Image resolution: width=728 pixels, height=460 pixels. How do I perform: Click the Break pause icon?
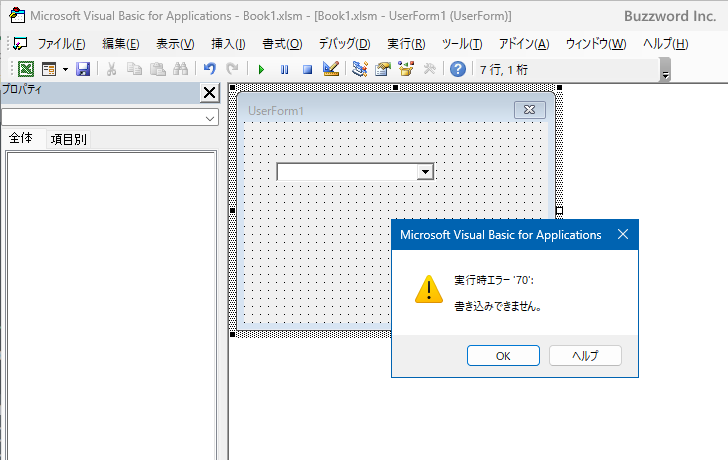(284, 70)
